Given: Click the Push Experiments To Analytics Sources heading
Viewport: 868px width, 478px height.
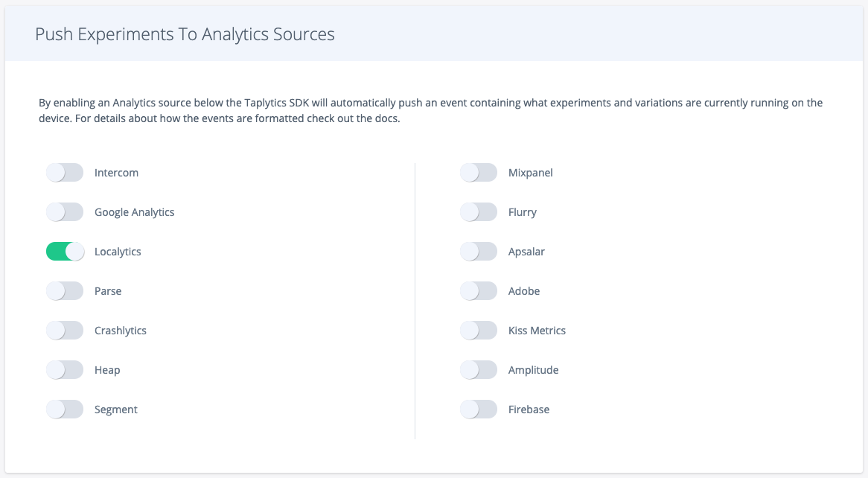Looking at the screenshot, I should pyautogui.click(x=185, y=34).
